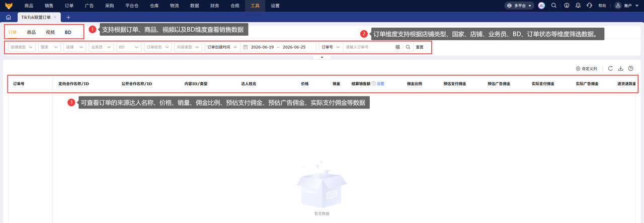Open the 店铺类型 dropdown

pyautogui.click(x=22, y=47)
